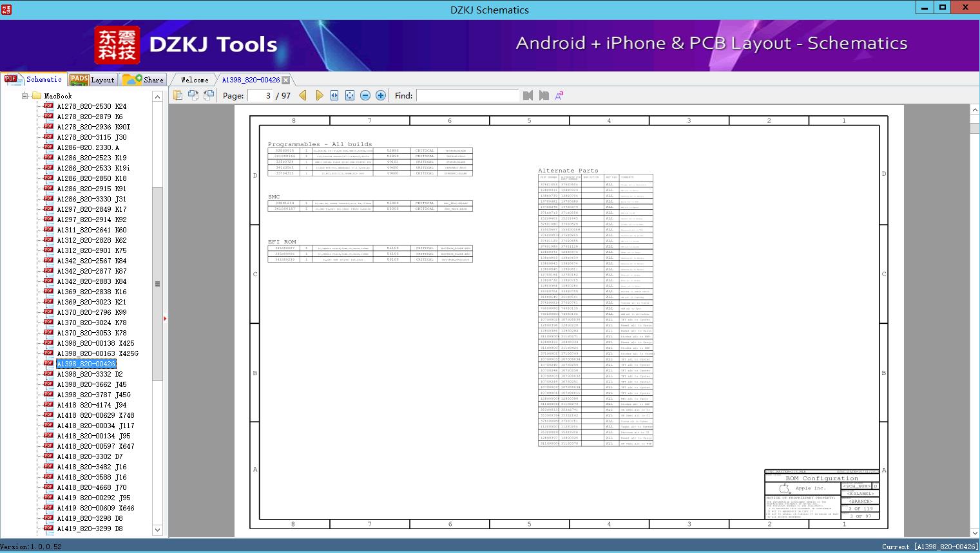
Task: Open A1297_820-2849 K17 schematic
Action: pyautogui.click(x=91, y=209)
